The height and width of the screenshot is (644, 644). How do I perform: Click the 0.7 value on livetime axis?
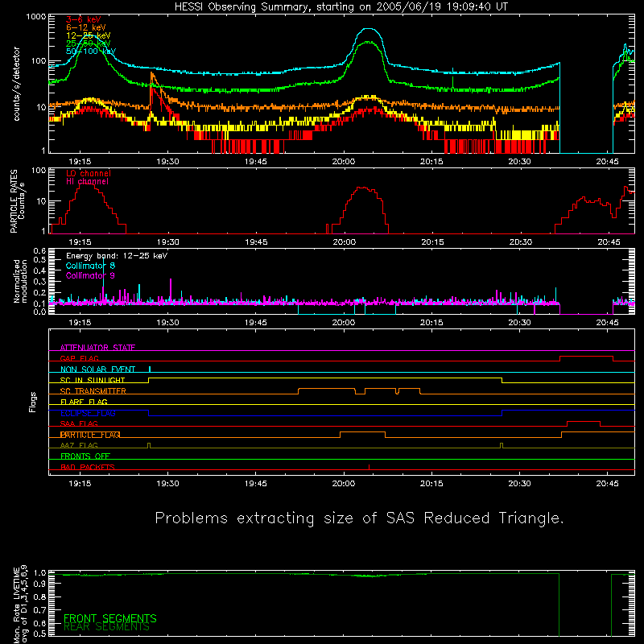39,610
